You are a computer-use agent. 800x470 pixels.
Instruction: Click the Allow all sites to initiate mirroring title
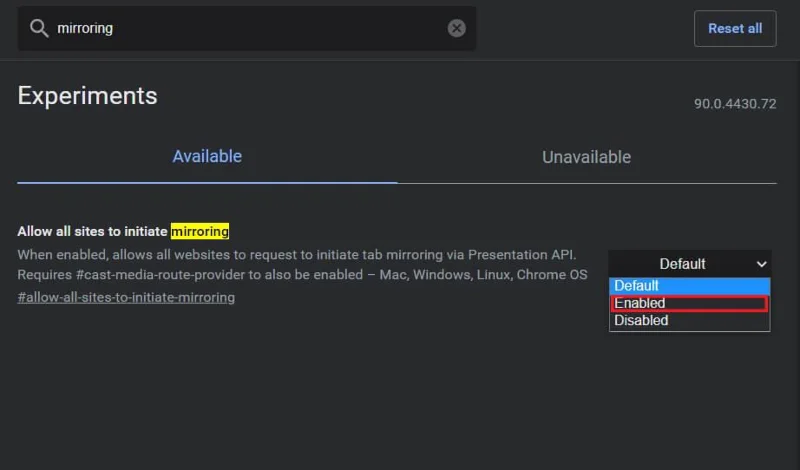pyautogui.click(x=123, y=231)
